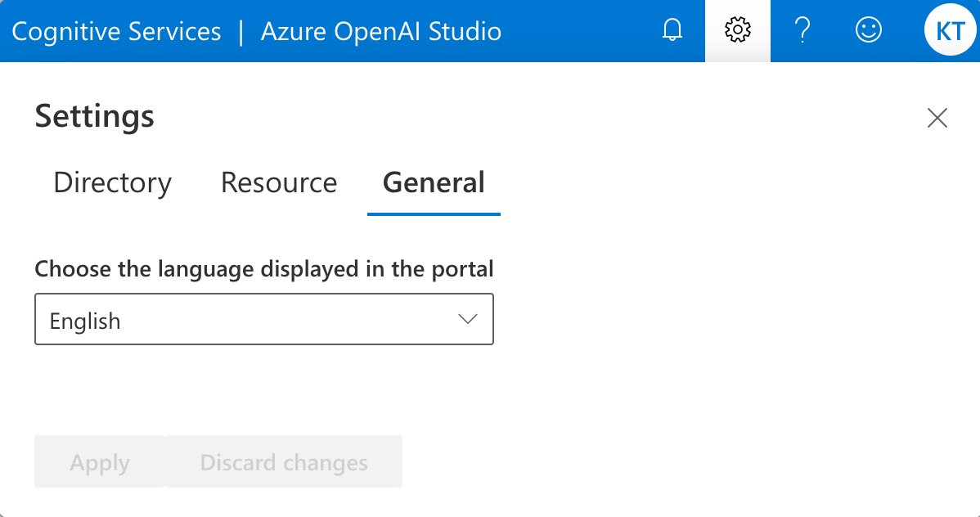Click the settings gear icon
Image resolution: width=980 pixels, height=517 pixels.
(x=737, y=30)
